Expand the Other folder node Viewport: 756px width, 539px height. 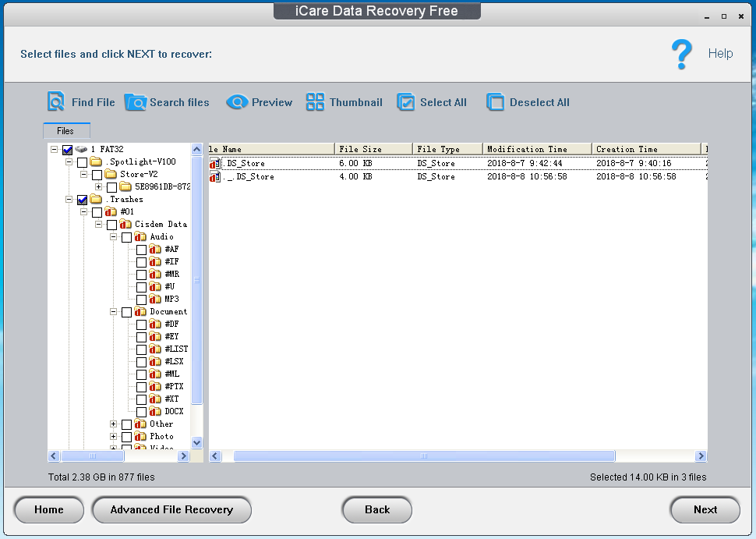tap(113, 424)
